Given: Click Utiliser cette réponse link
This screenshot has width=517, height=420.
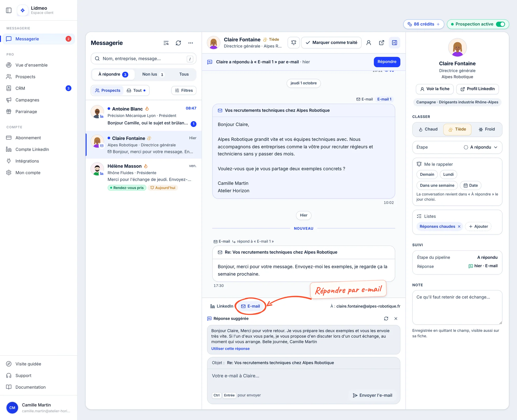Looking at the screenshot, I should (x=230, y=348).
